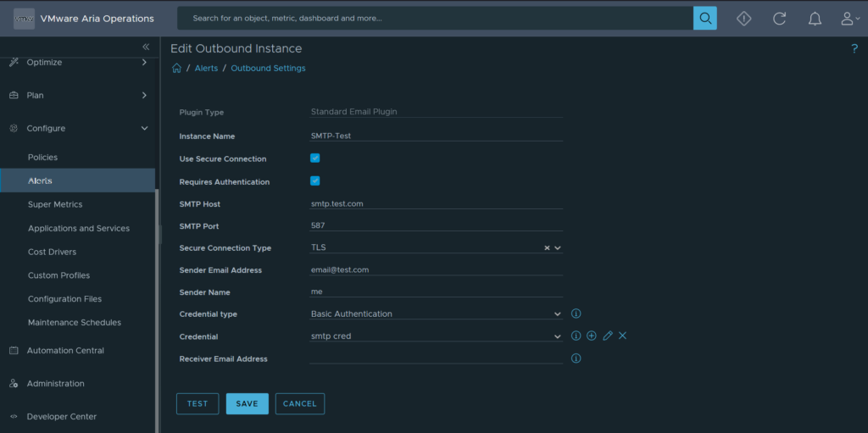This screenshot has height=433, width=868.
Task: Clear the TLS selection with x
Action: pyautogui.click(x=547, y=248)
